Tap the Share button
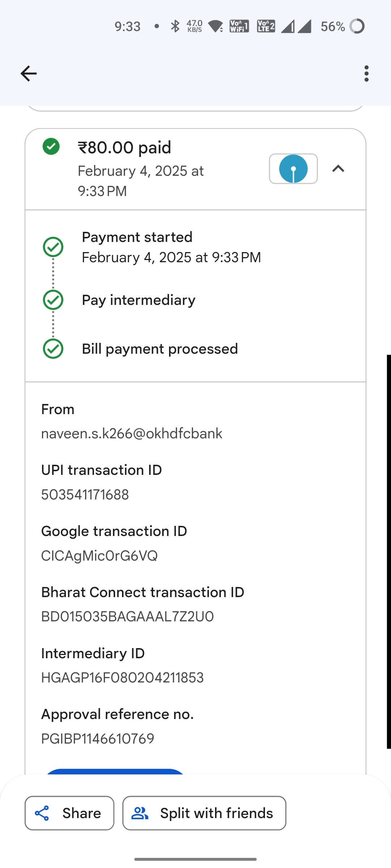 [70, 813]
